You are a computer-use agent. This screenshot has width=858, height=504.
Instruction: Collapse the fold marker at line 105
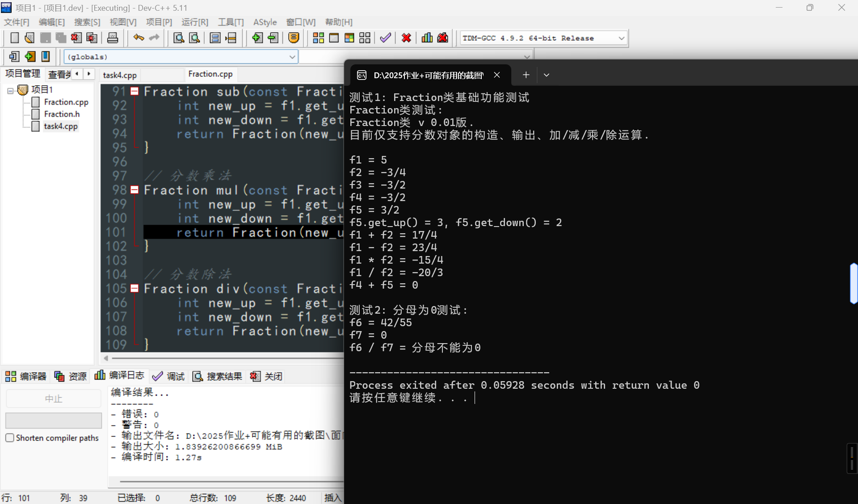point(134,289)
